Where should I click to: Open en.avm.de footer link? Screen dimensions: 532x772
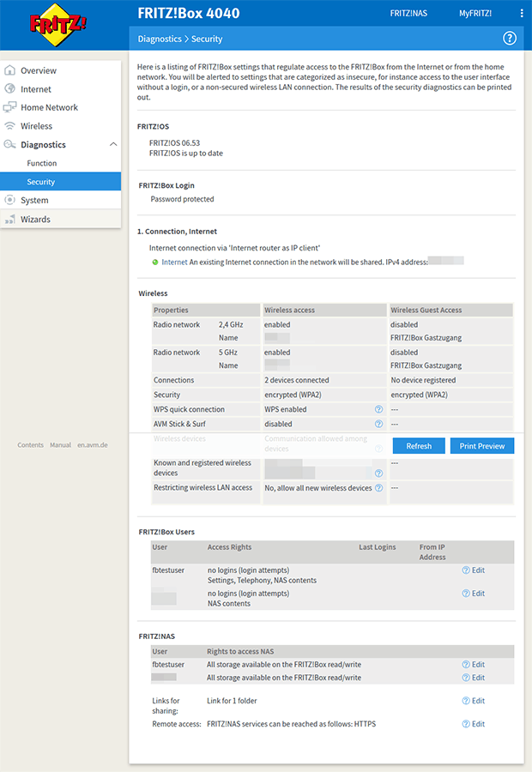(93, 445)
